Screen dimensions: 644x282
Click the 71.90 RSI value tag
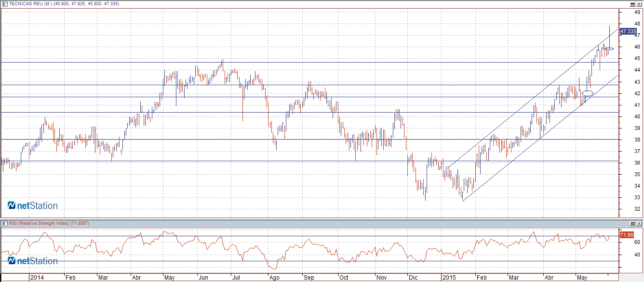tap(626, 235)
